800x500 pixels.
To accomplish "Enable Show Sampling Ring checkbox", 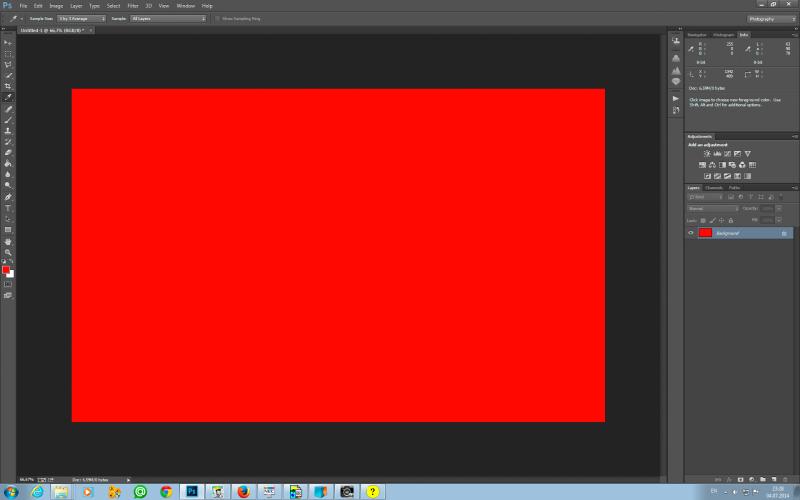I will pos(217,19).
